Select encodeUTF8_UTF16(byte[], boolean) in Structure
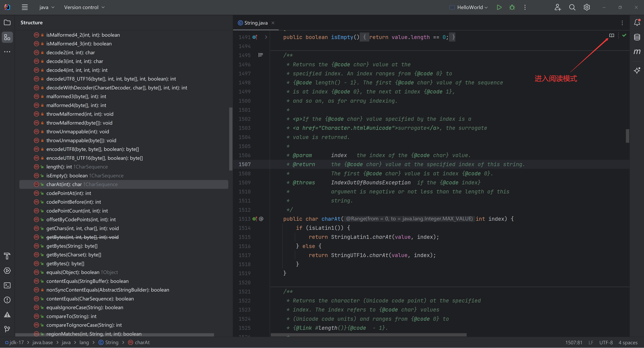The image size is (644, 348). [x=124, y=158]
